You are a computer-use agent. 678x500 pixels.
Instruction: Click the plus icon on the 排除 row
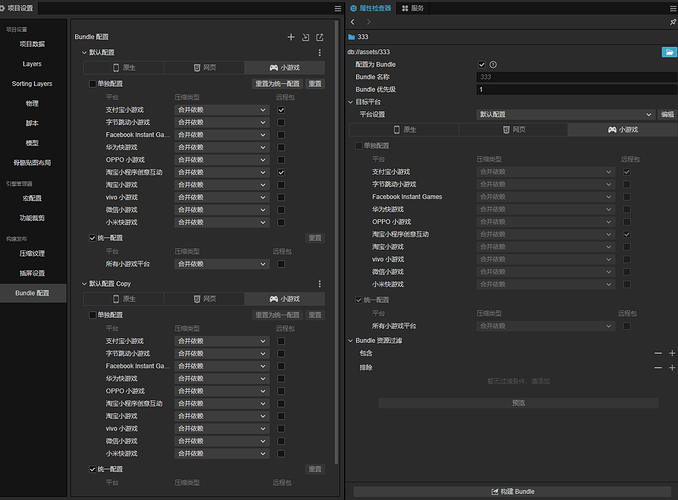coord(672,368)
